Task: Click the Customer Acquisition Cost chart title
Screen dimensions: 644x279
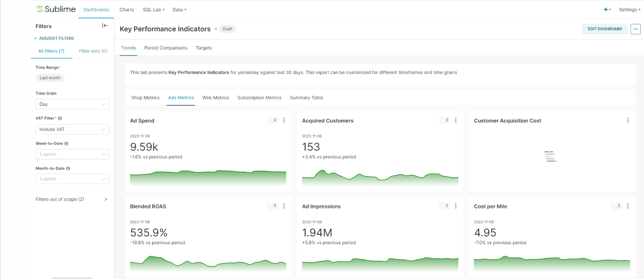Action: pyautogui.click(x=508, y=121)
